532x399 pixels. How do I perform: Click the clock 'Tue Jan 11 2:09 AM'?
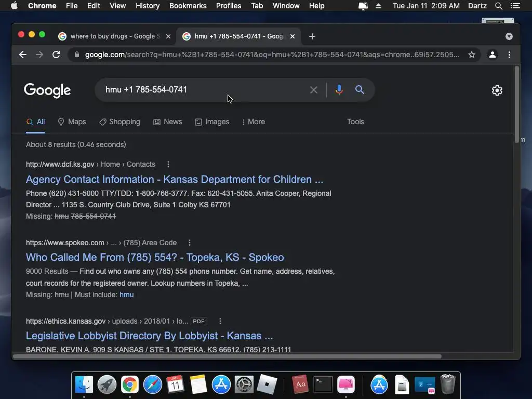(426, 6)
